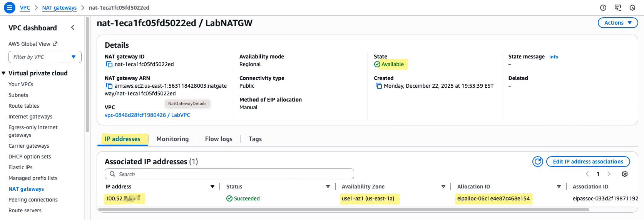Switch to the Flow logs tab
This screenshot has width=644, height=220.
[x=218, y=139]
